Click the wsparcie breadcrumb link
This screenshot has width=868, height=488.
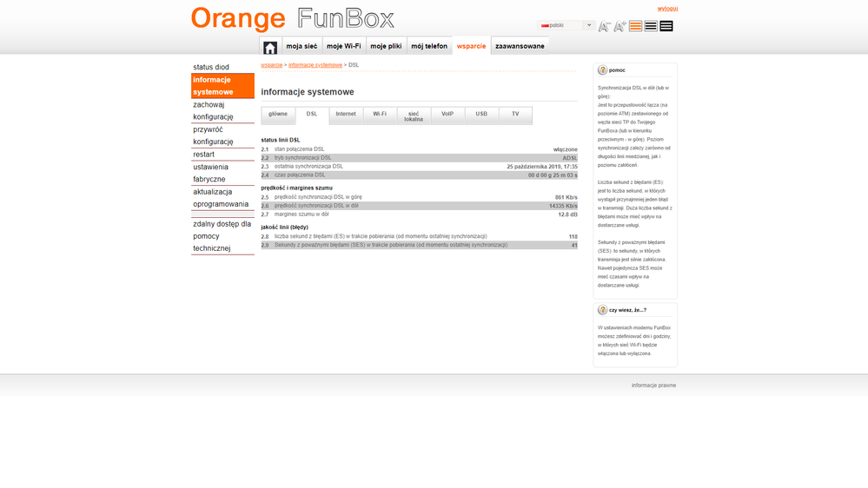pyautogui.click(x=271, y=65)
